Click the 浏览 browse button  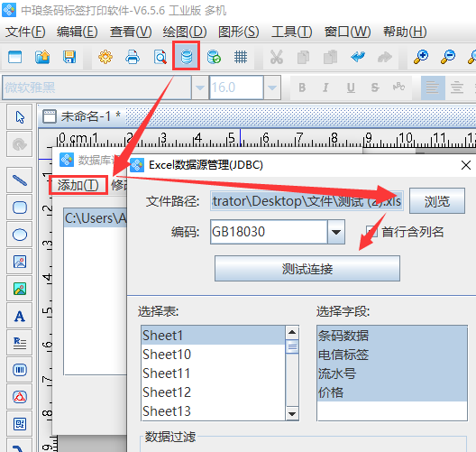click(x=437, y=201)
